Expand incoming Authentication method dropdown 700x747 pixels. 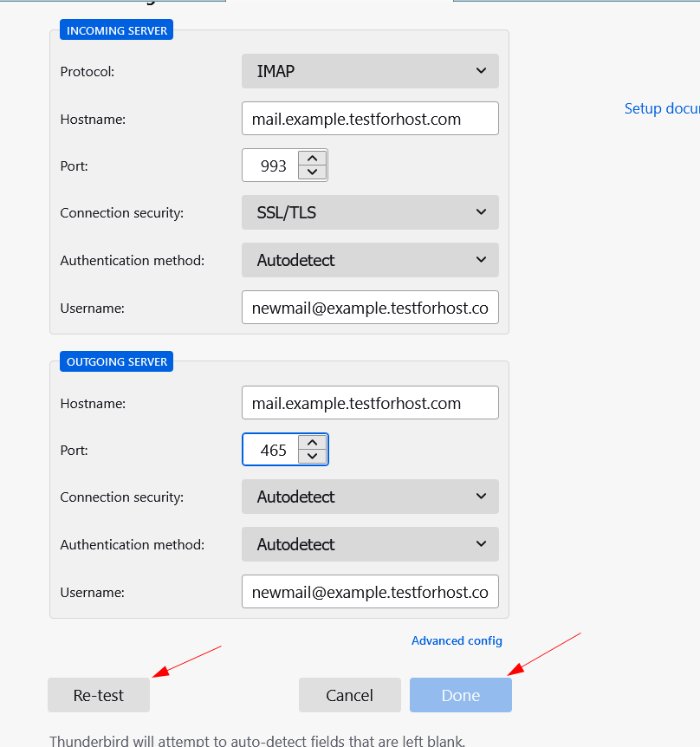pyautogui.click(x=370, y=260)
